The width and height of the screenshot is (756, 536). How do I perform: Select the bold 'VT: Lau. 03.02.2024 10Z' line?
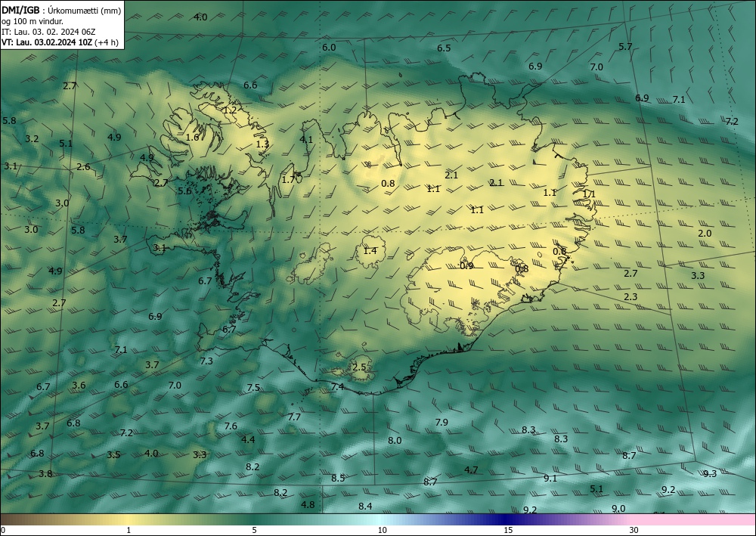[x=47, y=42]
